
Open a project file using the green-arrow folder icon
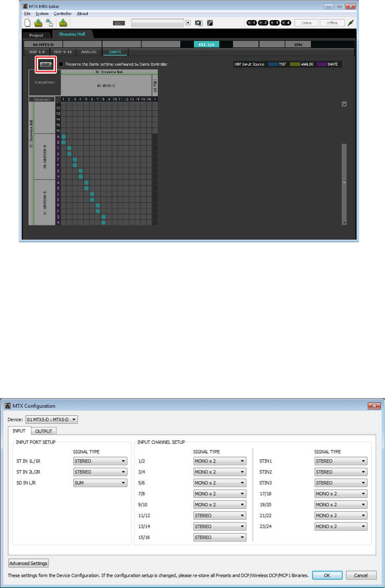(x=38, y=23)
